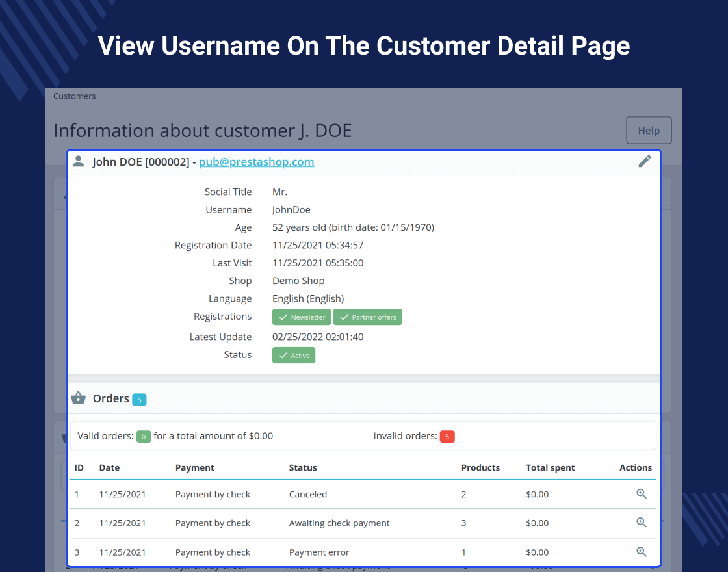
Task: Click the valid orders count badge 0
Action: pyautogui.click(x=144, y=437)
